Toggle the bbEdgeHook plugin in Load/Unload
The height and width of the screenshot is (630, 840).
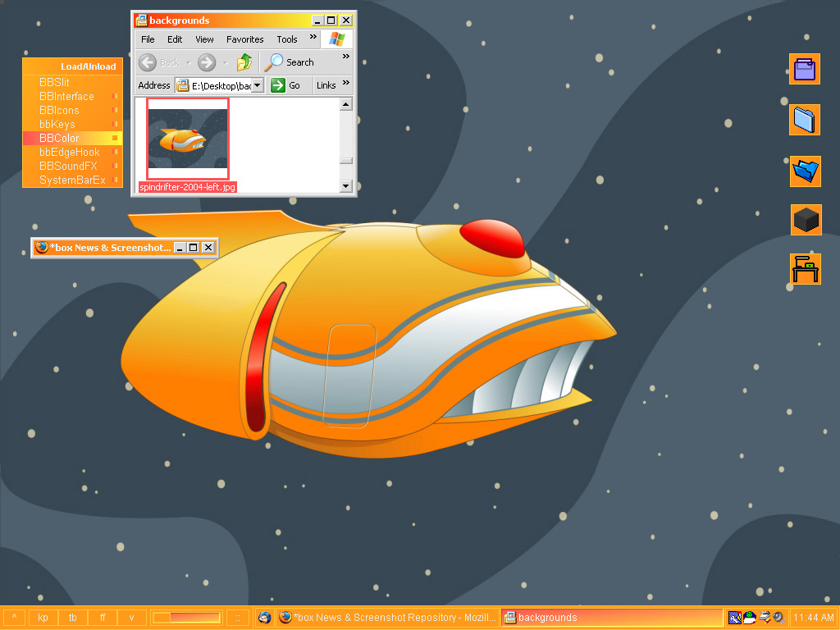[73, 152]
